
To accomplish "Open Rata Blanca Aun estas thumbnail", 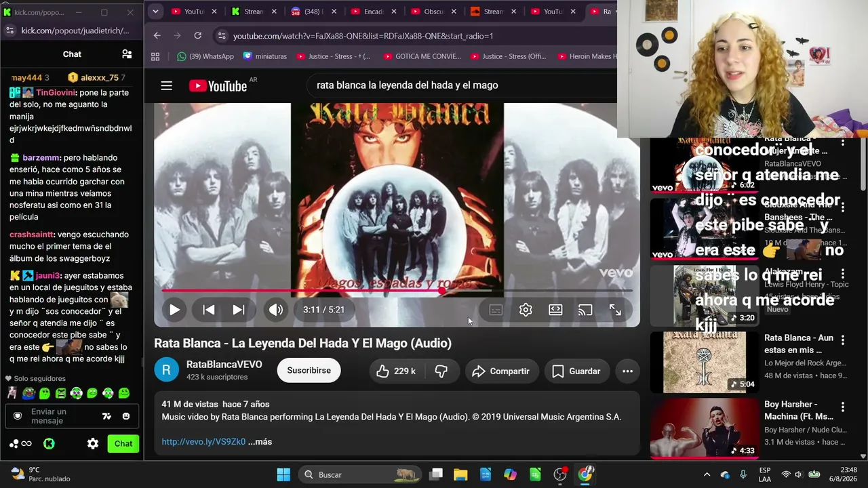I will 705,363.
